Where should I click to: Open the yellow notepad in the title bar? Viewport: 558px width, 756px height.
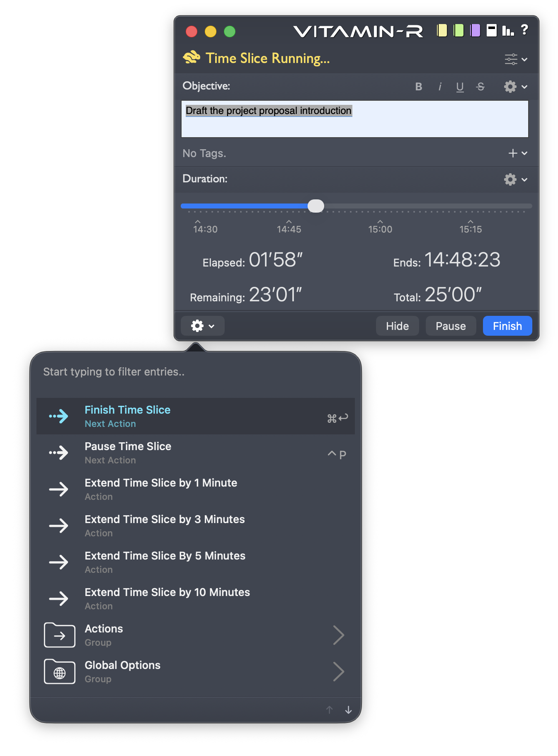click(442, 31)
